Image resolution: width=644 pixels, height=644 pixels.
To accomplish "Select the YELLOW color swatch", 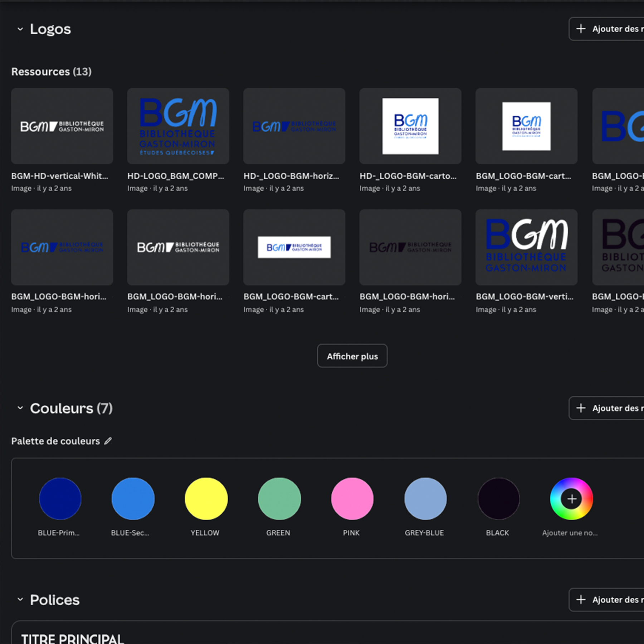I will (x=206, y=498).
